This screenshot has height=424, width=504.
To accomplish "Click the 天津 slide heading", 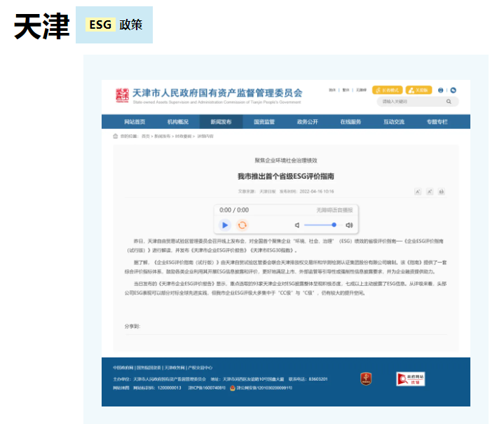I will 42,27.
